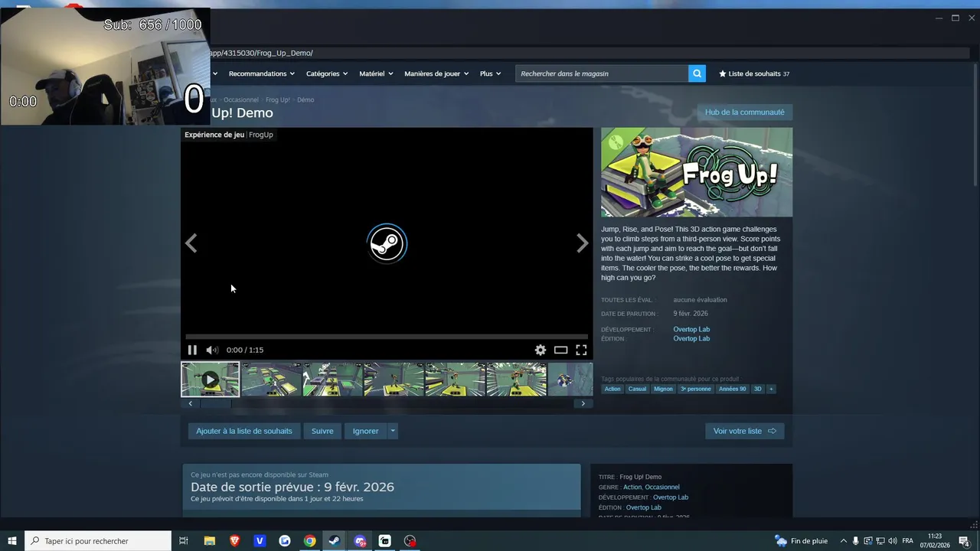Click the thumbnail strip scrollbar handle
Screen dimensions: 980x551
[215, 403]
